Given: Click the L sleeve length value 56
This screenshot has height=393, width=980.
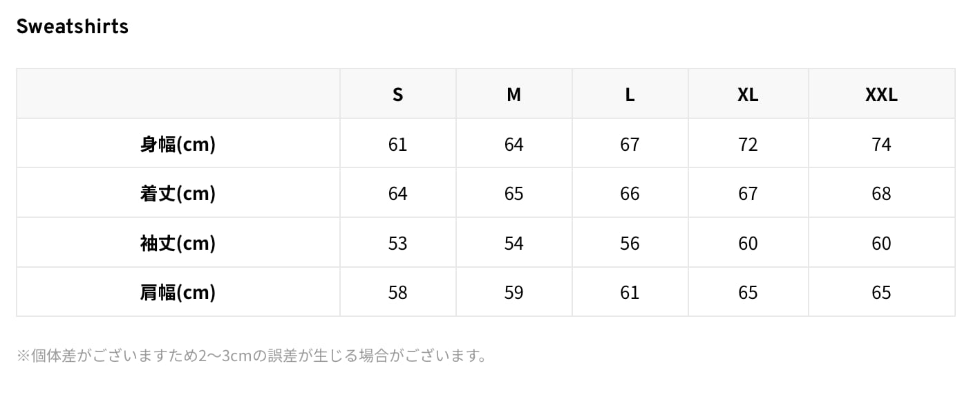Looking at the screenshot, I should point(630,244).
